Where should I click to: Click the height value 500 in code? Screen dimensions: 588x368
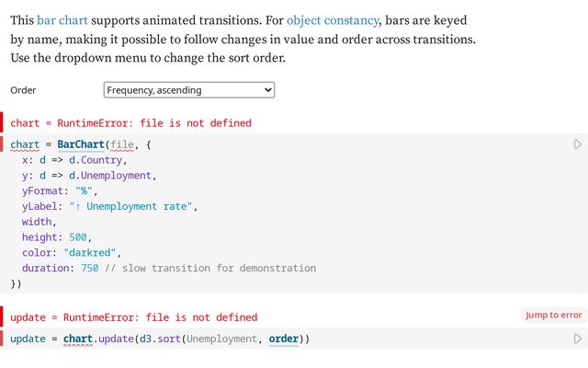[x=79, y=236]
